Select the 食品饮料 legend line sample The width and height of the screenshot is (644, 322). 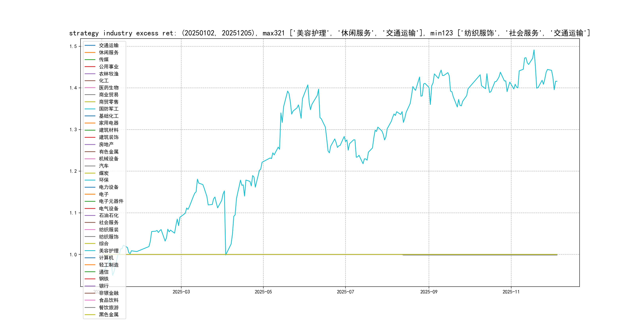pyautogui.click(x=90, y=300)
